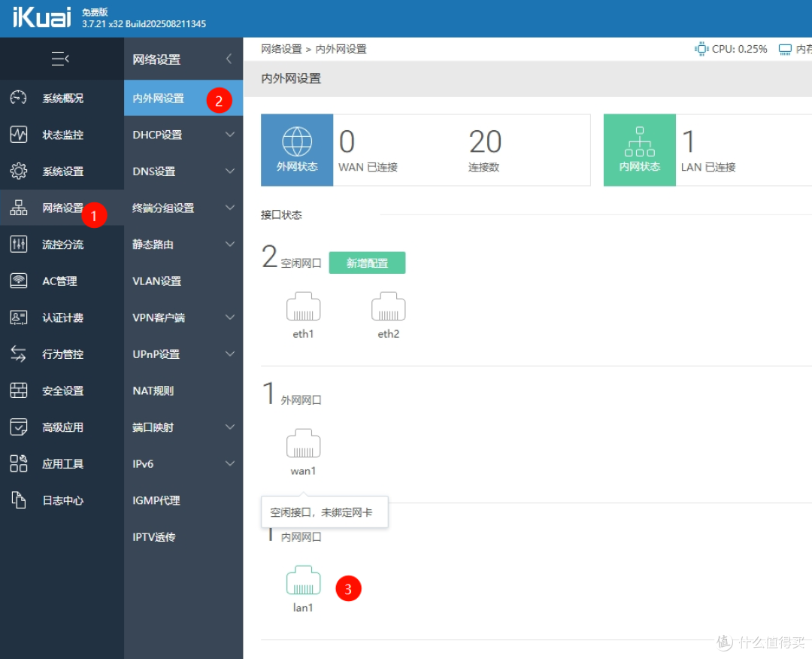This screenshot has height=659, width=812.
Task: Click the 接口状态 heading
Action: point(281,214)
